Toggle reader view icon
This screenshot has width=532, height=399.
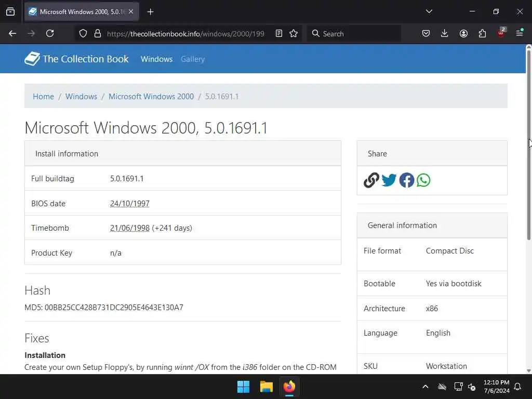tap(279, 34)
